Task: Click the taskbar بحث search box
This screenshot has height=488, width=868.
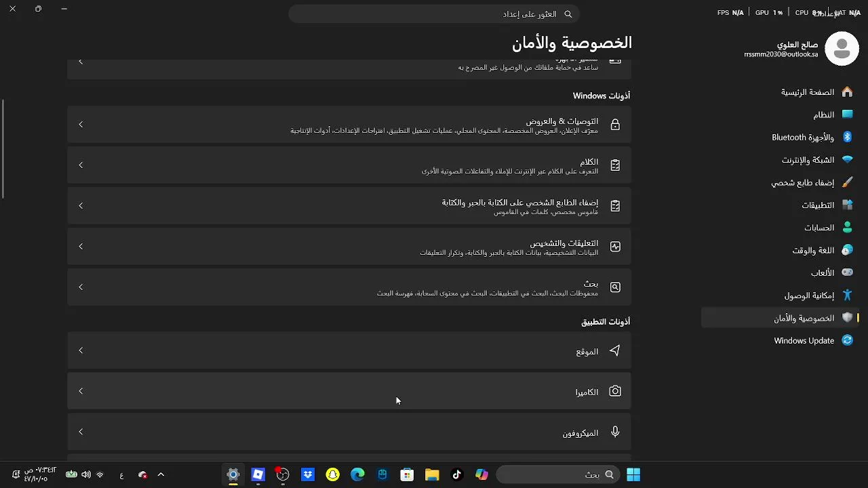Action: [559, 474]
